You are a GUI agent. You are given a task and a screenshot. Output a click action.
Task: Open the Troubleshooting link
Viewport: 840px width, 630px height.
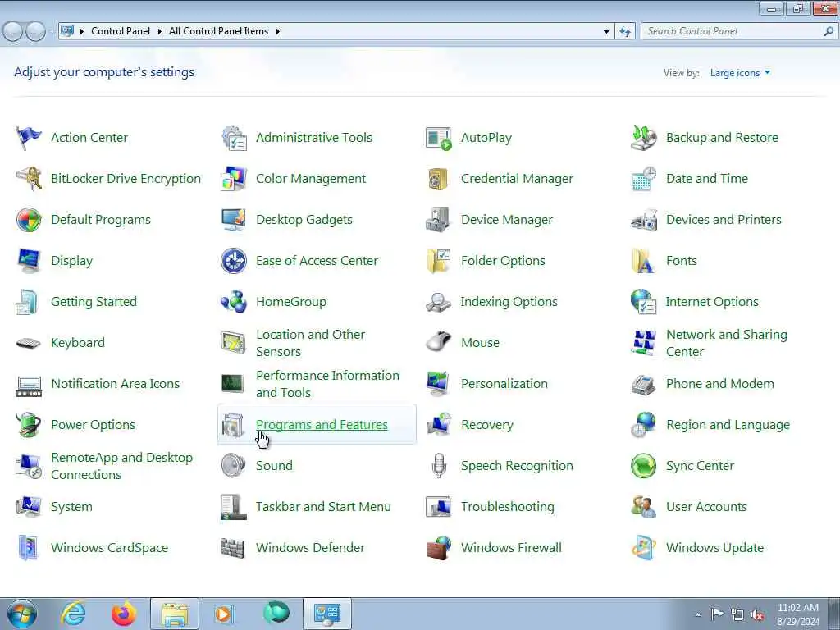(508, 507)
